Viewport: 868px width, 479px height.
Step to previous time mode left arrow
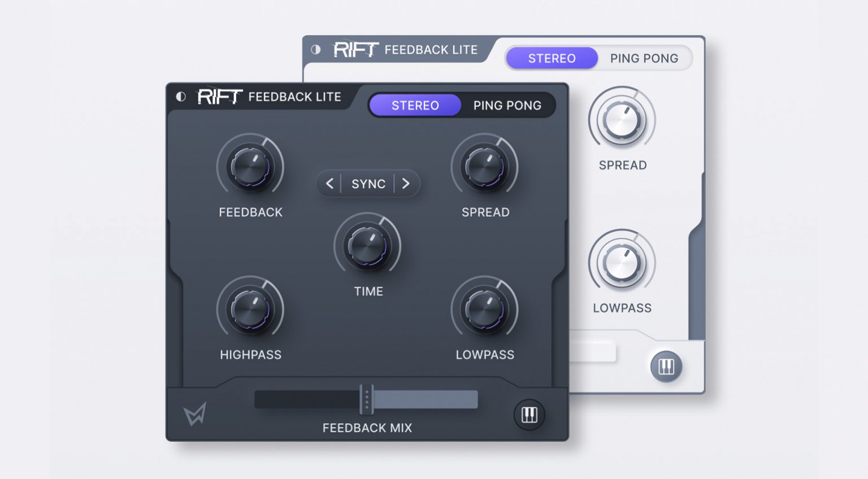(x=329, y=184)
